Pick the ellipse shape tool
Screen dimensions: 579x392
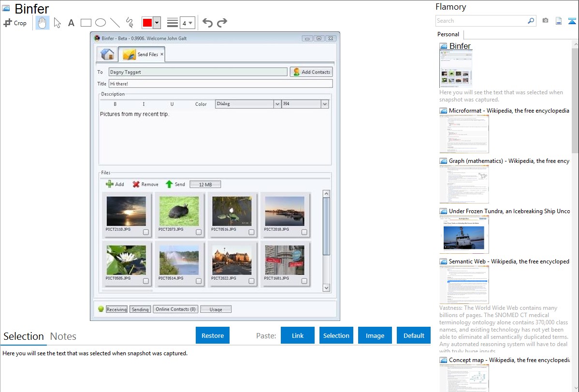point(101,23)
